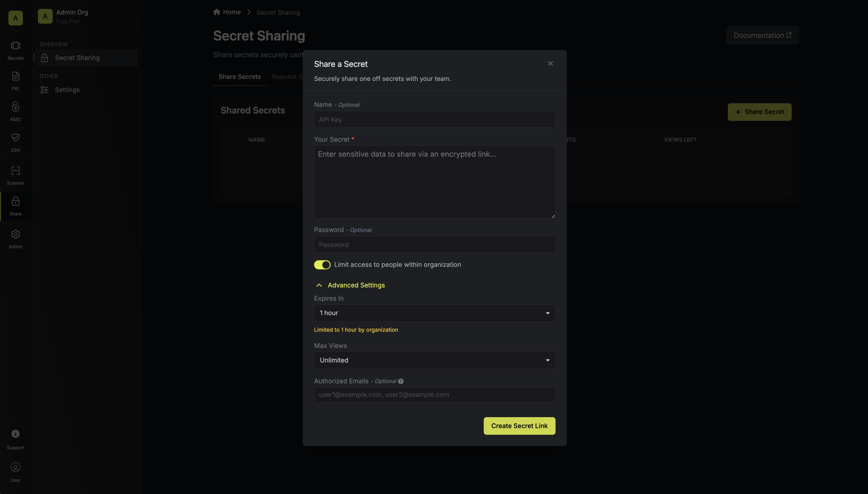This screenshot has height=494, width=868.
Task: Click the VIEWS LEFT column header
Action: pyautogui.click(x=680, y=140)
